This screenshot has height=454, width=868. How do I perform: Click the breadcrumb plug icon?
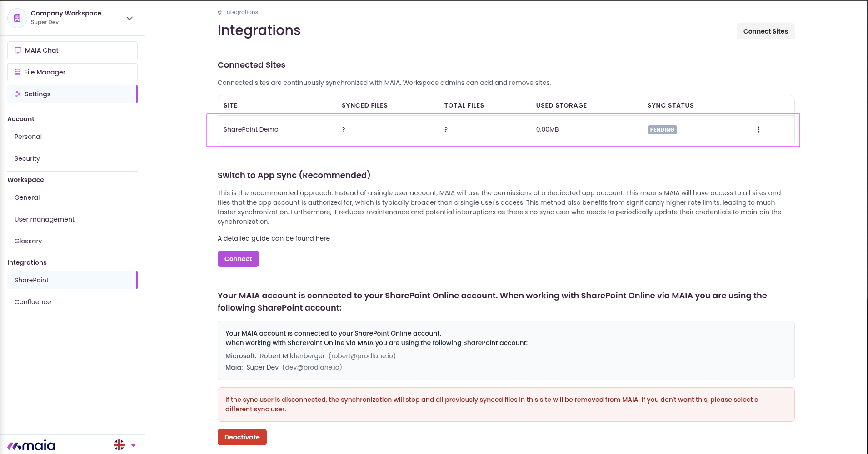[x=220, y=12]
